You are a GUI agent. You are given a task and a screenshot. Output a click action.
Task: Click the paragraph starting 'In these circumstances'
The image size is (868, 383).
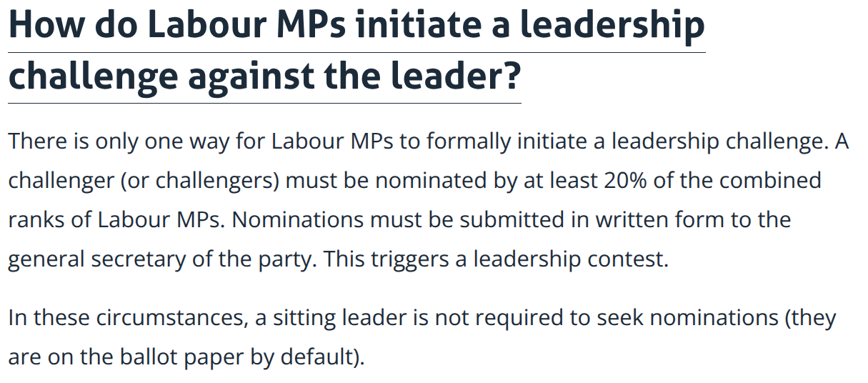421,336
